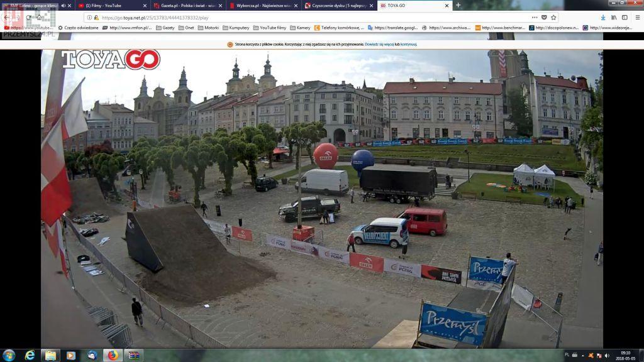
Task: Expand the Kamery bookmarks folder
Action: 300,28
